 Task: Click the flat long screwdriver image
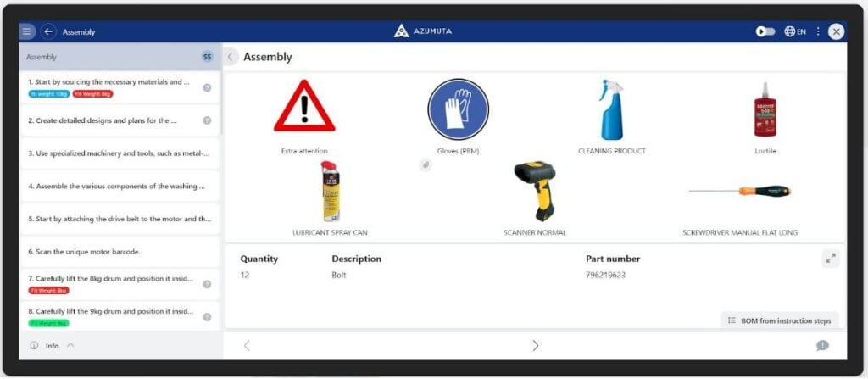click(740, 192)
